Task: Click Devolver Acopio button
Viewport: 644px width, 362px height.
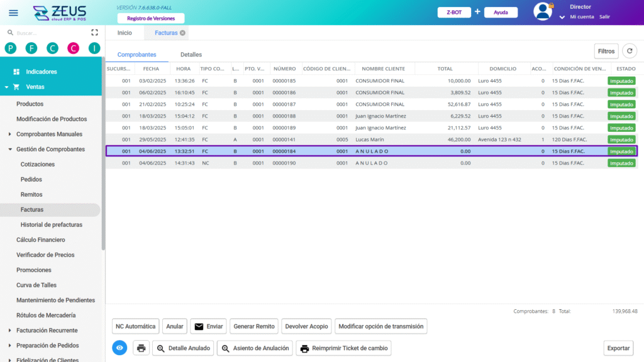Action: pyautogui.click(x=306, y=326)
